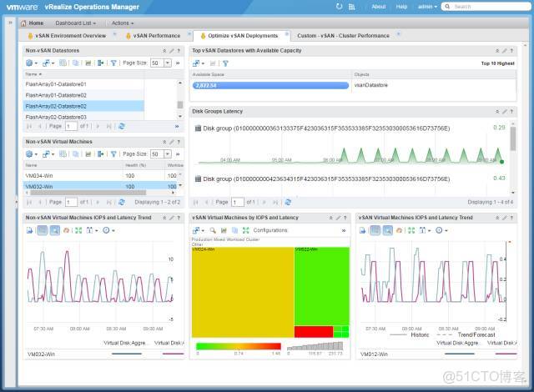Click zoom icon in Non-vSAN trend toolbar
Image resolution: width=534 pixels, height=392 pixels.
pyautogui.click(x=54, y=230)
